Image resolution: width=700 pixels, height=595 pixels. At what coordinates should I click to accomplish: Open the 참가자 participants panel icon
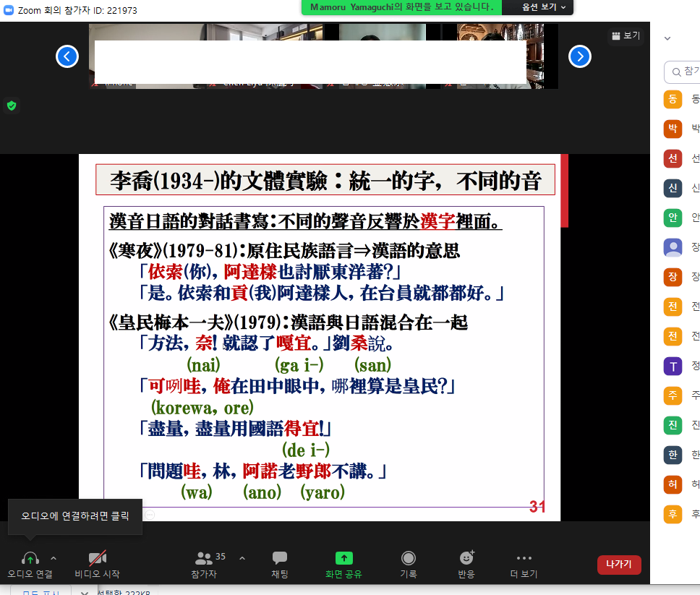point(204,558)
